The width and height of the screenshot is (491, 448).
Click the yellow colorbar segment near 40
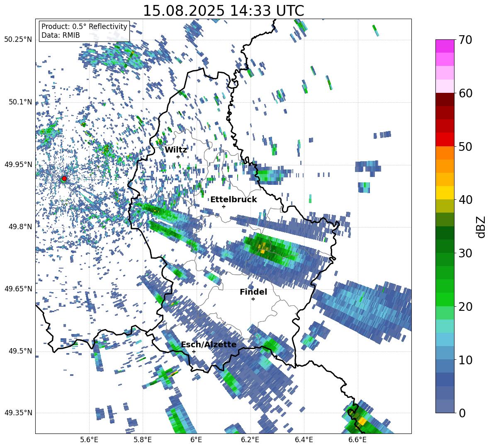pyautogui.click(x=445, y=193)
